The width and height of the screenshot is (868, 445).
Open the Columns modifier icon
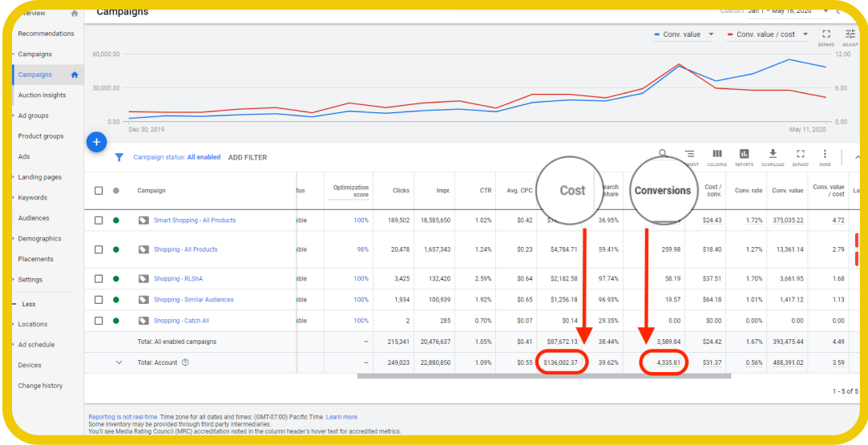coord(717,156)
